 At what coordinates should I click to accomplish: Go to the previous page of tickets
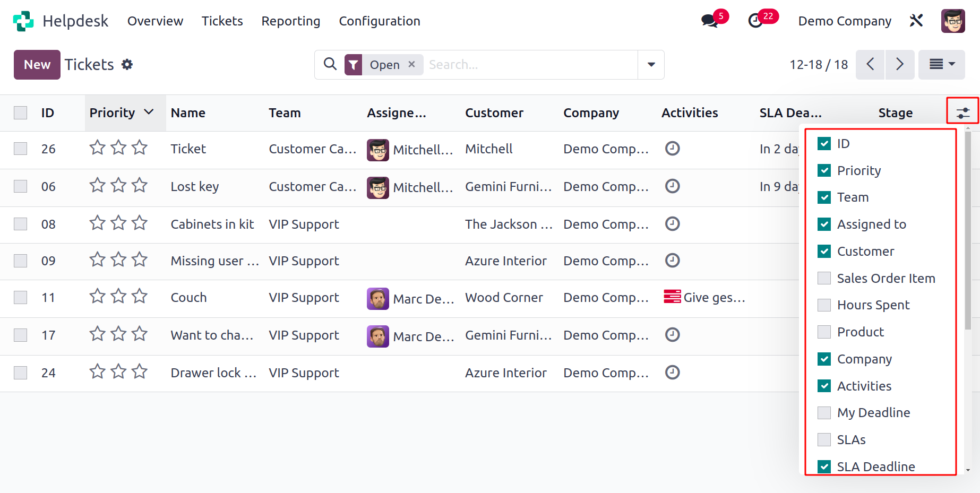tap(870, 65)
